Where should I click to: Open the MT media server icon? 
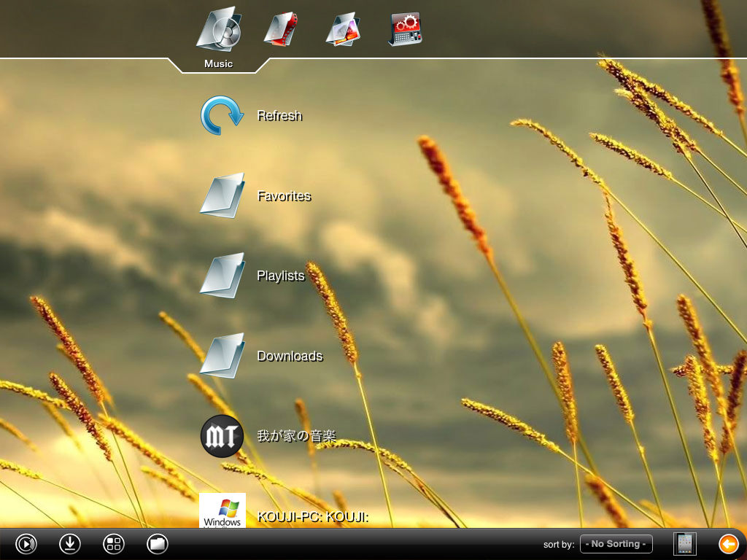[222, 436]
